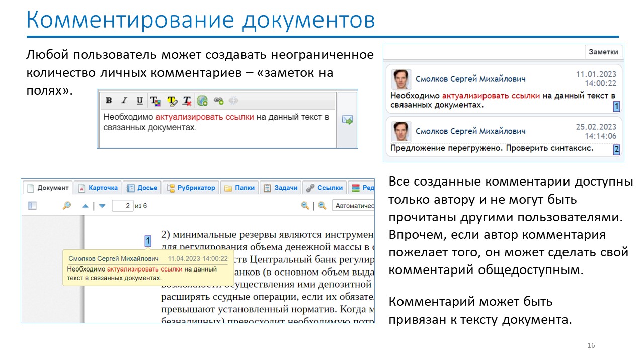Click comment marker 1 in document margin
This screenshot has width=644, height=362.
click(x=148, y=241)
